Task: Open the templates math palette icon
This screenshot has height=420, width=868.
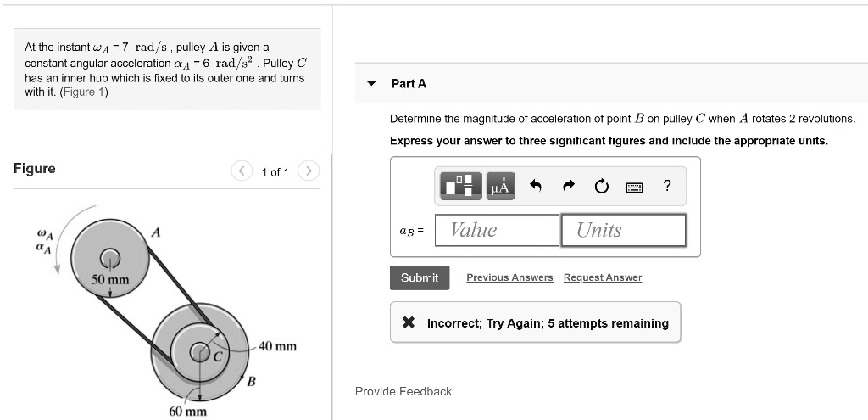Action: coord(461,186)
